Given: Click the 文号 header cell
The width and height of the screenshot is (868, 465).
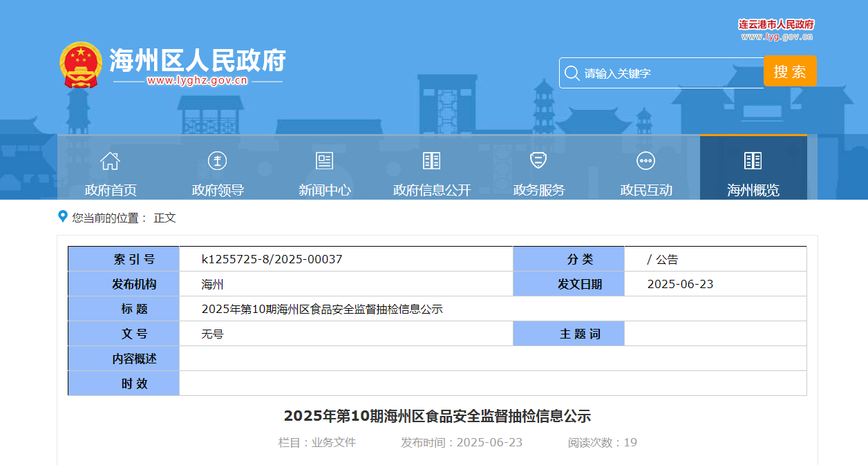Looking at the screenshot, I should [x=124, y=334].
